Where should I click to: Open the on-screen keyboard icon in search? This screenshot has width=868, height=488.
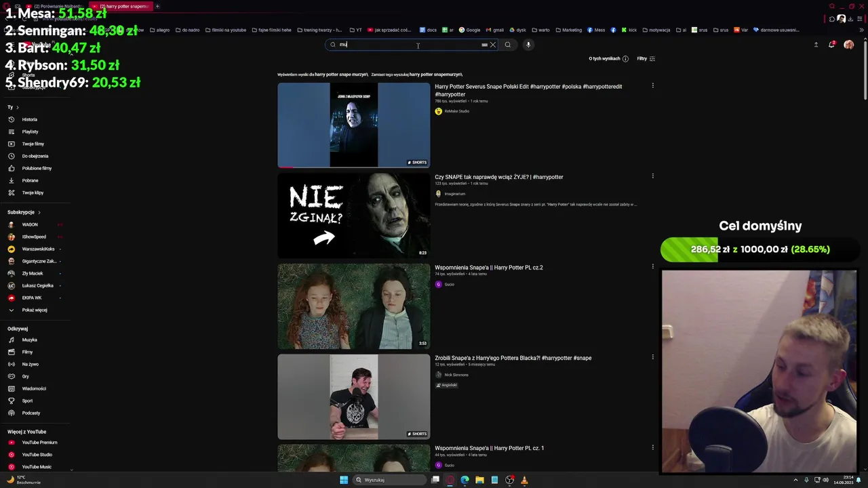pyautogui.click(x=484, y=45)
